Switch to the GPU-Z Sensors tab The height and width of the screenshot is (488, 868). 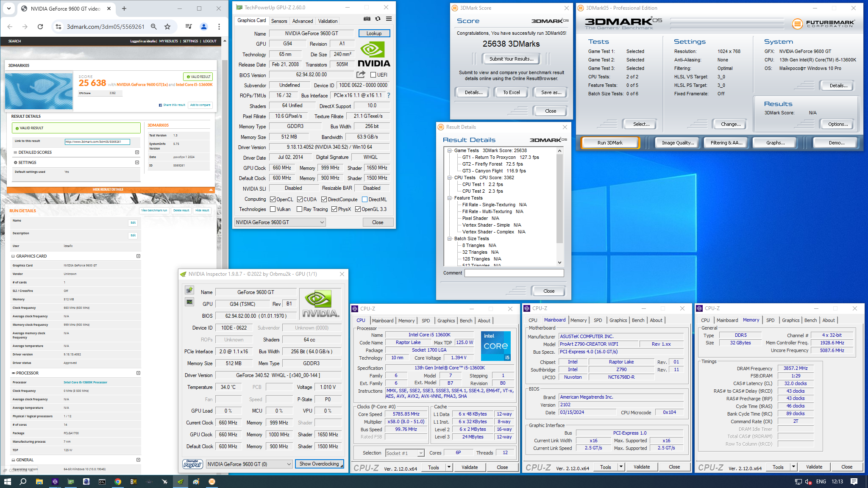click(279, 21)
